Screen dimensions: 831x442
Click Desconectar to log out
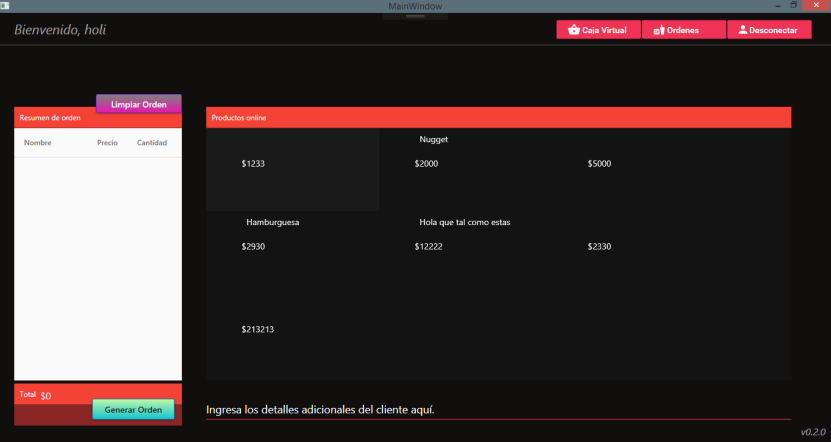click(769, 30)
